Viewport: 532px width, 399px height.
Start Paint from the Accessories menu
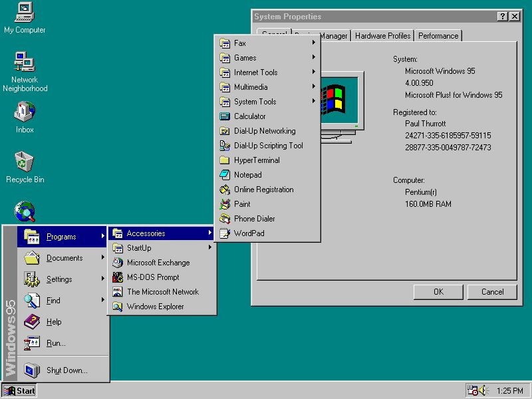click(x=241, y=204)
